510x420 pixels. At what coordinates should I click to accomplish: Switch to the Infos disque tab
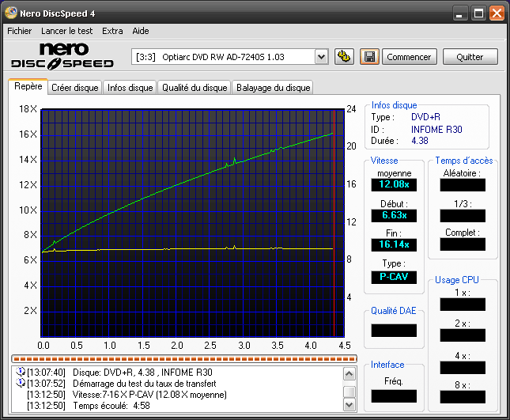130,88
